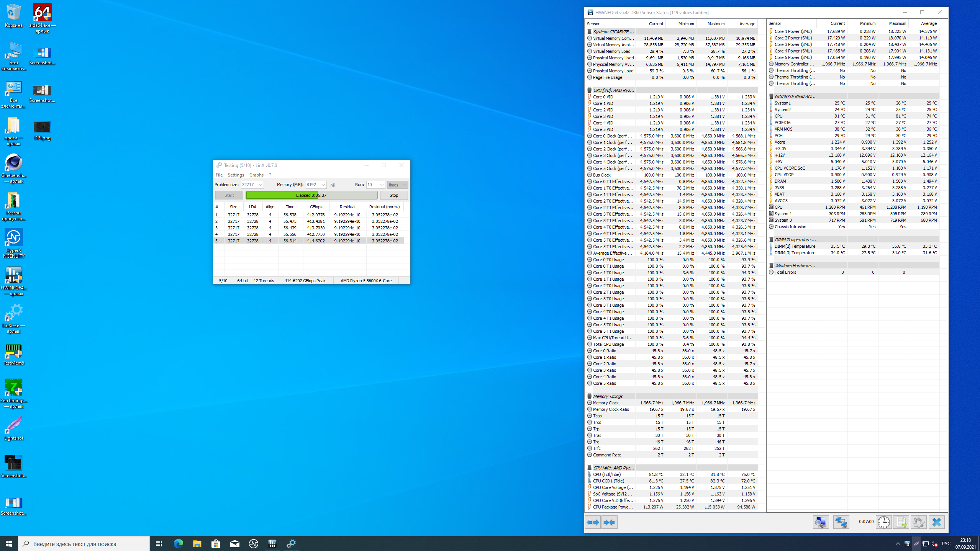Open the Run count dropdown
This screenshot has width=980, height=551.
pos(382,185)
